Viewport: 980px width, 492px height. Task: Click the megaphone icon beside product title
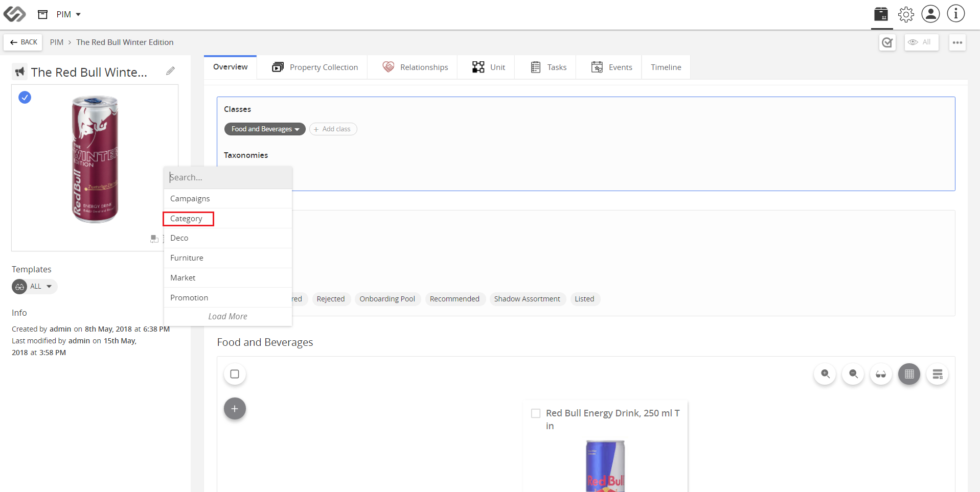point(20,72)
